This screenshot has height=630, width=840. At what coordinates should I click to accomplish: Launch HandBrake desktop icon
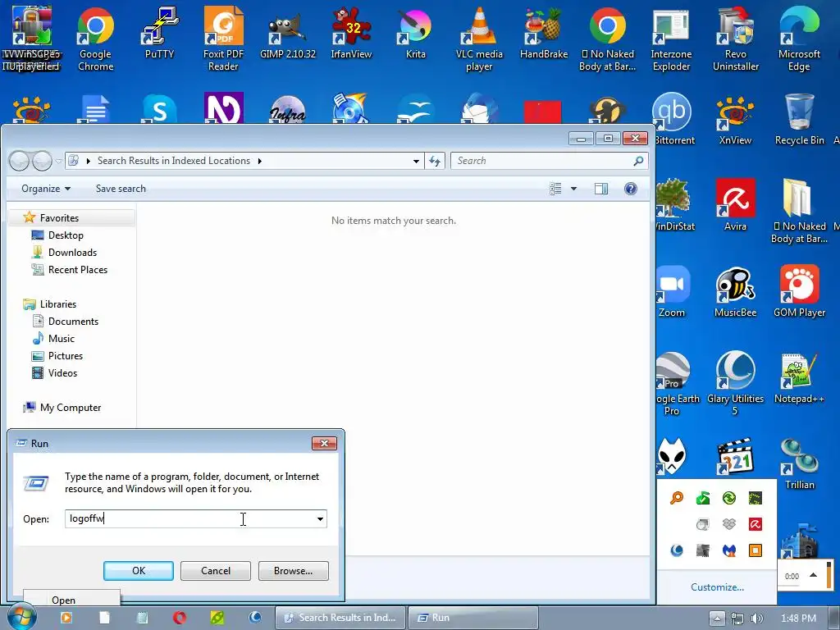544,33
